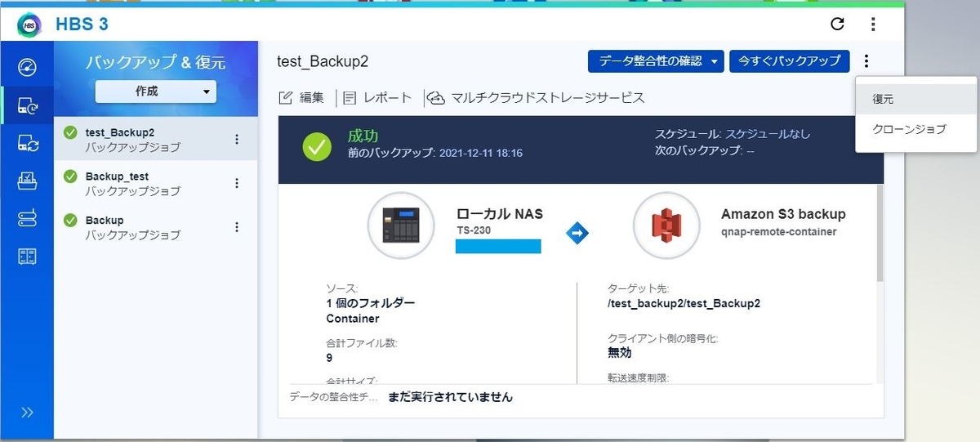Click まだ実行されていません status text
Image resolution: width=980 pixels, height=442 pixels.
[451, 397]
